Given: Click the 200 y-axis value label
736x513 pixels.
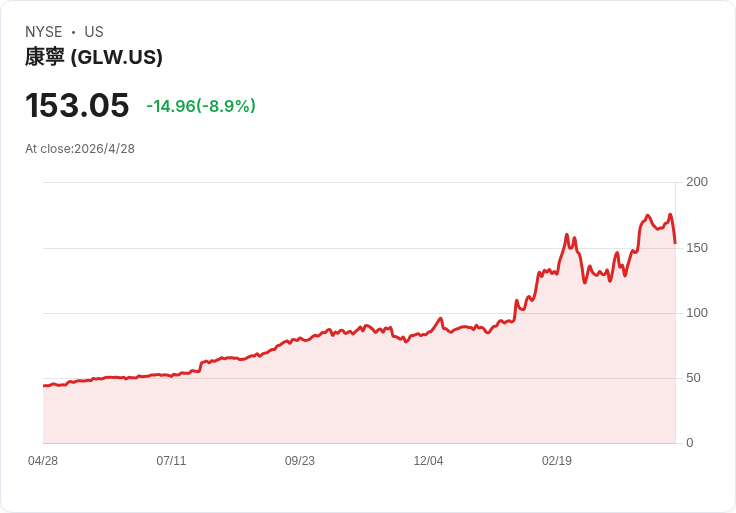Looking at the screenshot, I should [x=697, y=182].
